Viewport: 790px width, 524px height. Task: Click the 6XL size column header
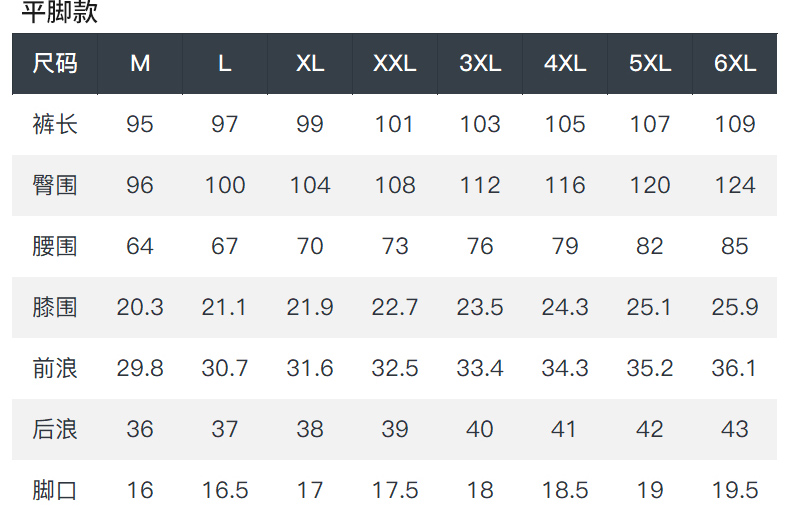click(x=735, y=63)
